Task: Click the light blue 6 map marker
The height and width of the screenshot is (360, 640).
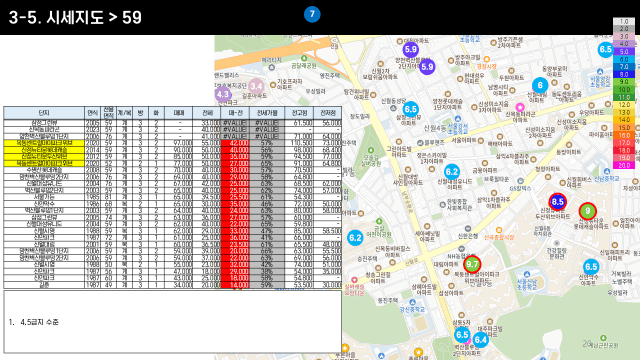Action: (x=540, y=85)
